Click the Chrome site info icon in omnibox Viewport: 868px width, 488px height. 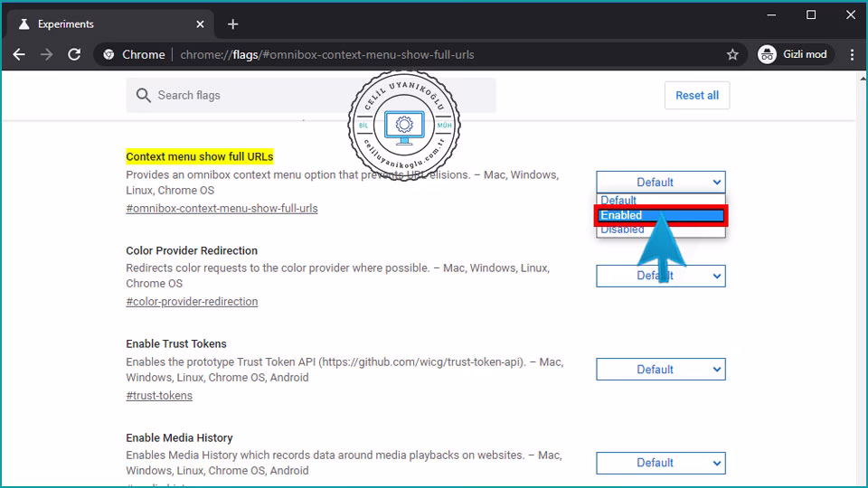click(109, 54)
